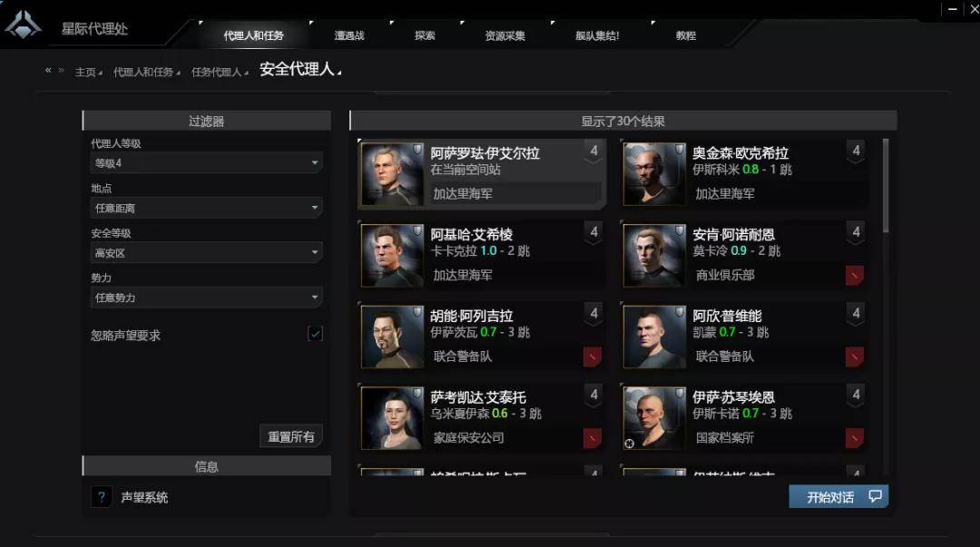Open the 代理人等级 dropdown showing 等级4
Screen dimensions: 980x547
tap(206, 163)
